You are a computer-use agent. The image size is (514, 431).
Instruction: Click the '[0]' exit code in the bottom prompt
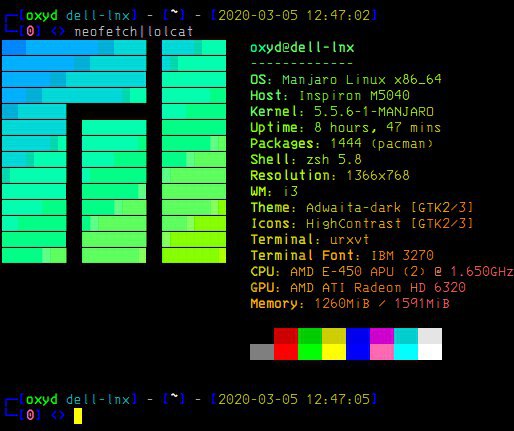click(x=30, y=415)
